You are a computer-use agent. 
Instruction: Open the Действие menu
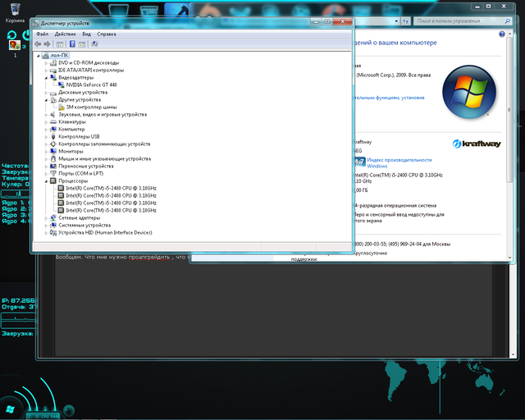(65, 34)
